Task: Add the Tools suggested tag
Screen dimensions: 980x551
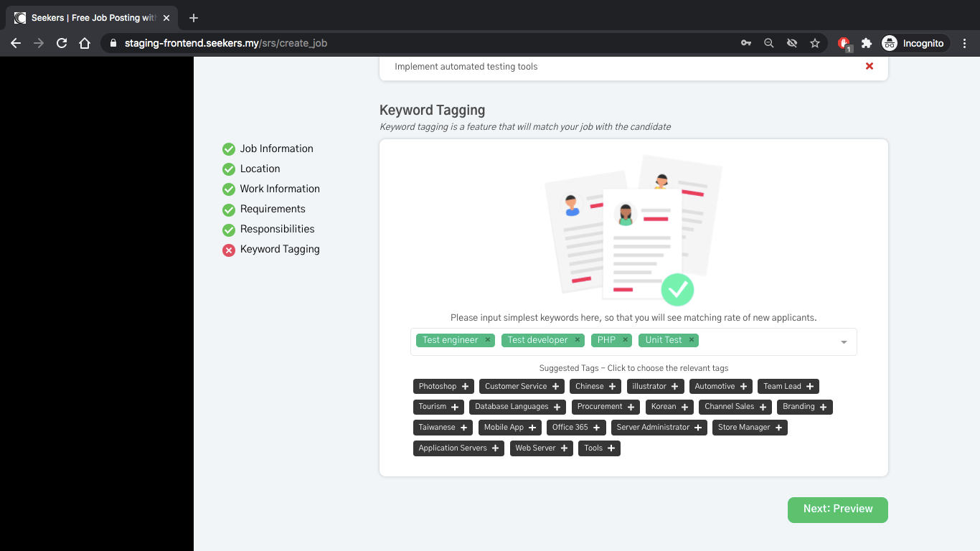Action: (x=599, y=448)
